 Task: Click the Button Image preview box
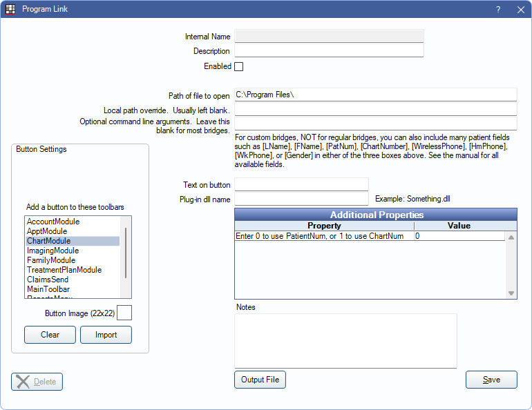tap(124, 313)
